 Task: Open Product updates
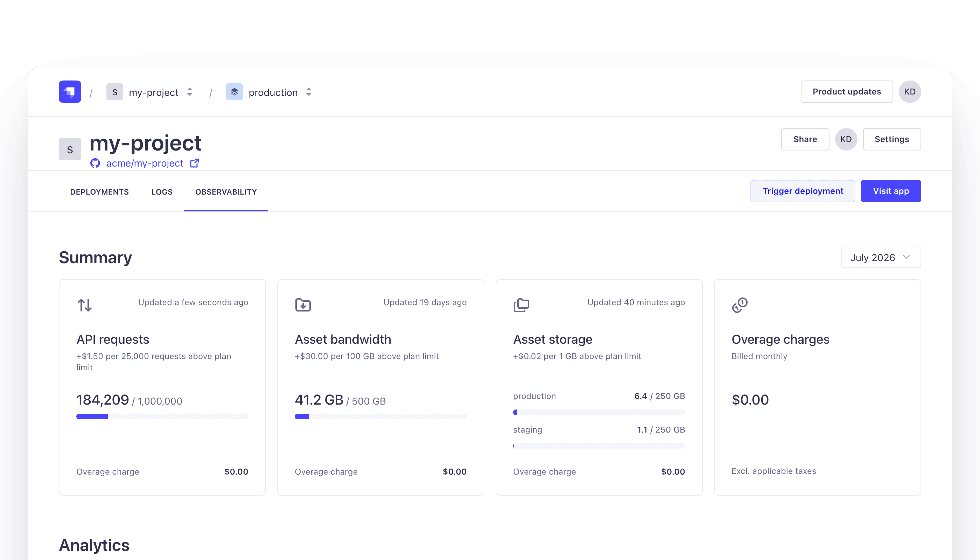pos(847,92)
